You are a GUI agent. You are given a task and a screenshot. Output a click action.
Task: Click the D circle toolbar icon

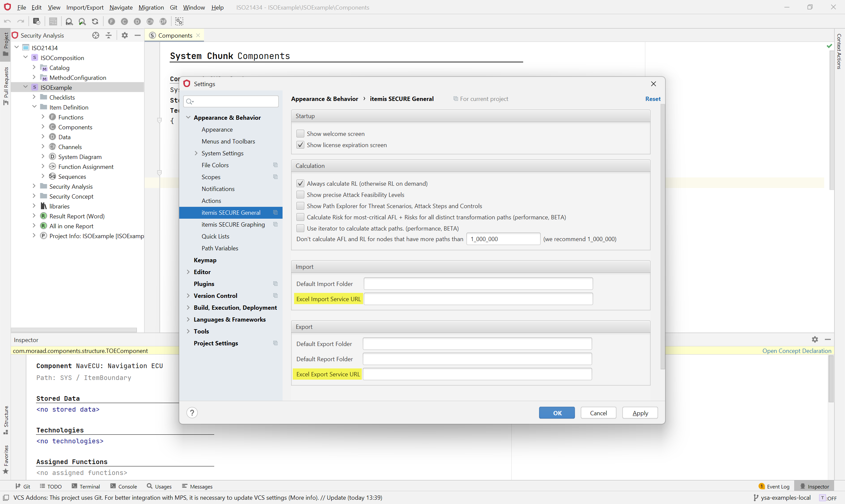coord(137,21)
